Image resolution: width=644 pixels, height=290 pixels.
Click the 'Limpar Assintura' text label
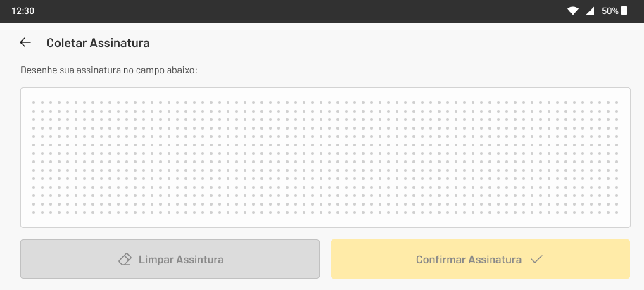pos(181,260)
